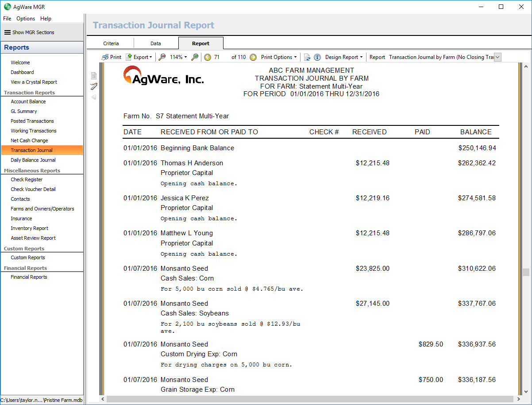Click the refresh report icon in toolbar
The image size is (532, 405).
(x=307, y=57)
